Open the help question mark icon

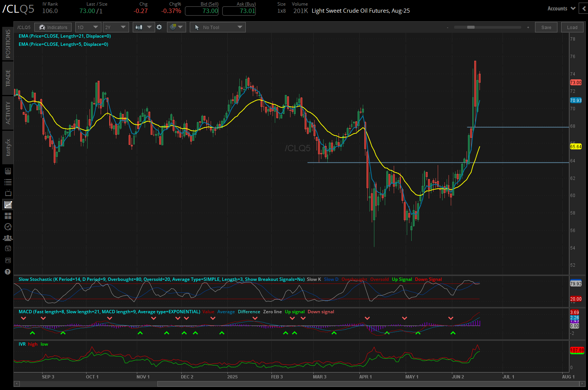[8, 272]
